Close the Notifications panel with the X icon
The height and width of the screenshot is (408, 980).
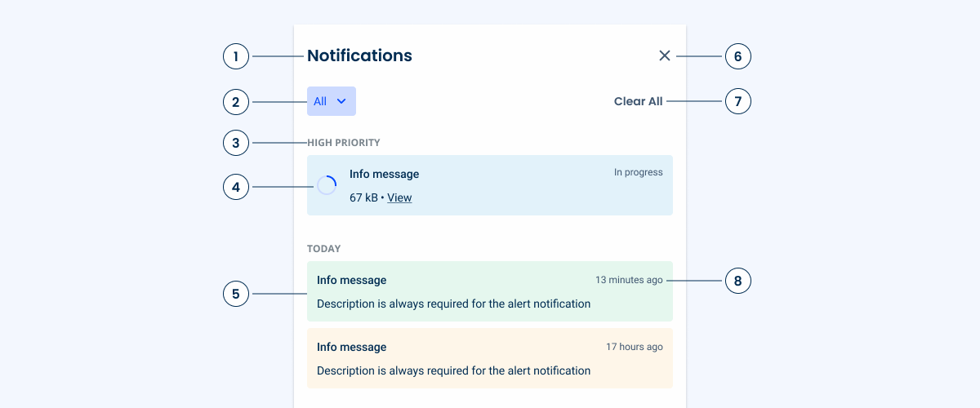pyautogui.click(x=665, y=55)
